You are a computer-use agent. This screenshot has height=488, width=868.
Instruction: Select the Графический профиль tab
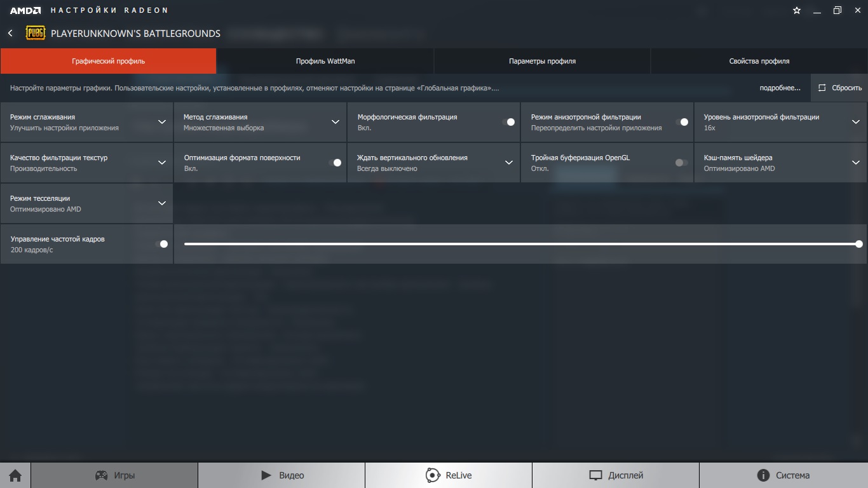108,61
